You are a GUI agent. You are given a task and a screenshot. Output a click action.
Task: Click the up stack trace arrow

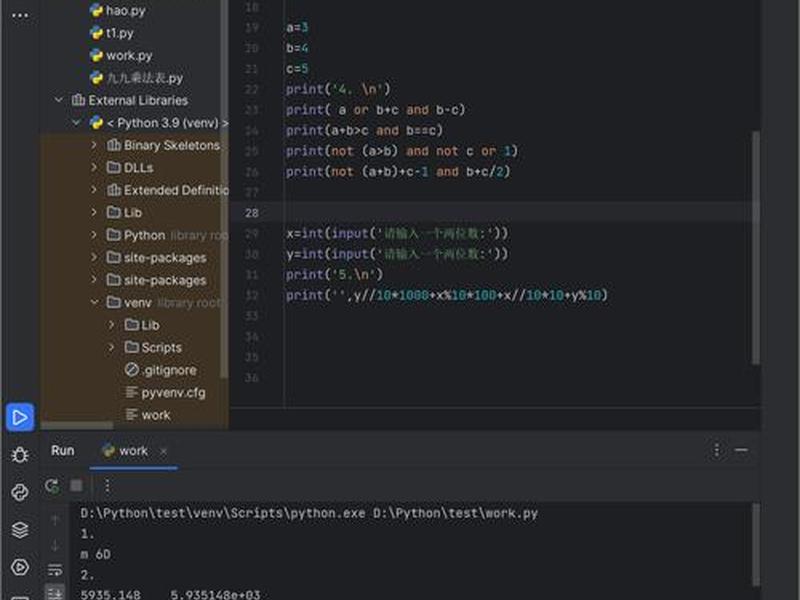(x=55, y=519)
